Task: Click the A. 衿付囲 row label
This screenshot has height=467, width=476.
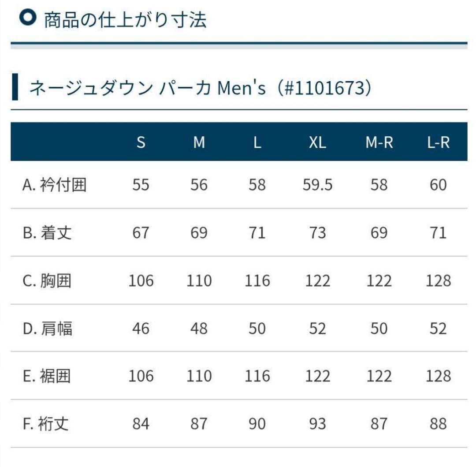Action: click(x=54, y=185)
